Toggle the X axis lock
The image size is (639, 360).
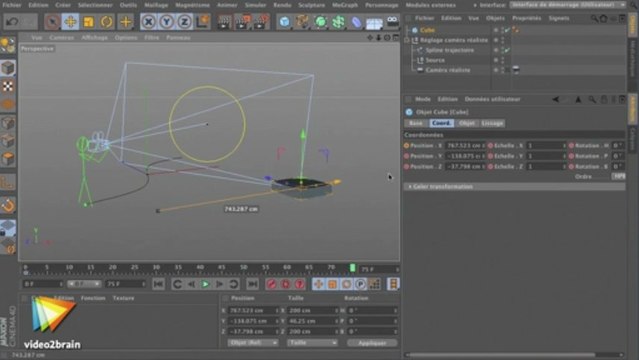[x=148, y=22]
